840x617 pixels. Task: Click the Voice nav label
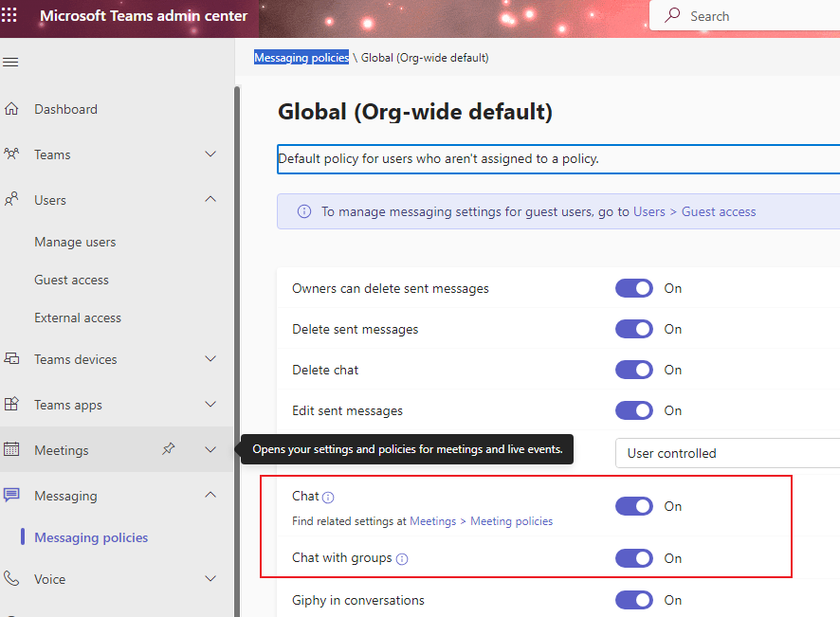[50, 579]
